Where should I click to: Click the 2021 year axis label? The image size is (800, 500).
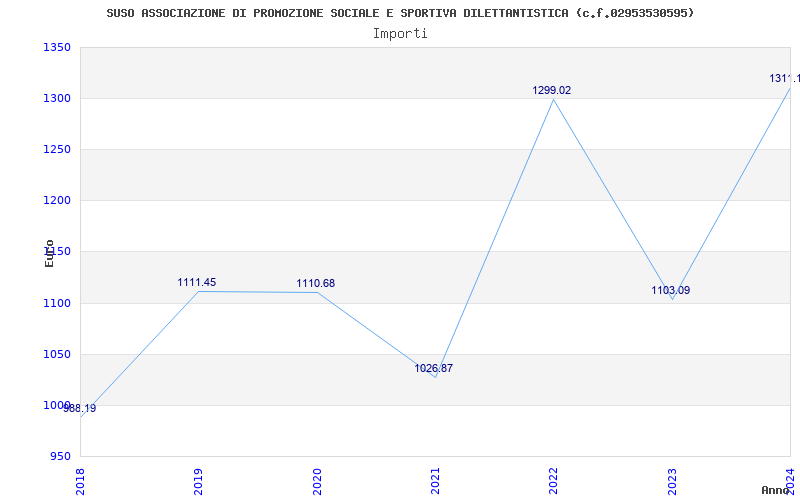(435, 482)
